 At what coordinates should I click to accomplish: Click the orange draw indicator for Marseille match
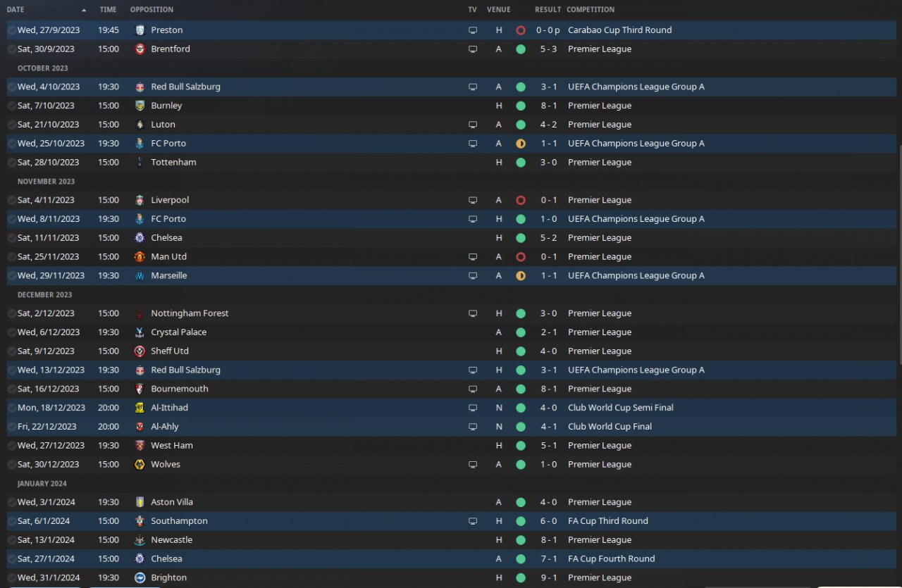tap(521, 276)
